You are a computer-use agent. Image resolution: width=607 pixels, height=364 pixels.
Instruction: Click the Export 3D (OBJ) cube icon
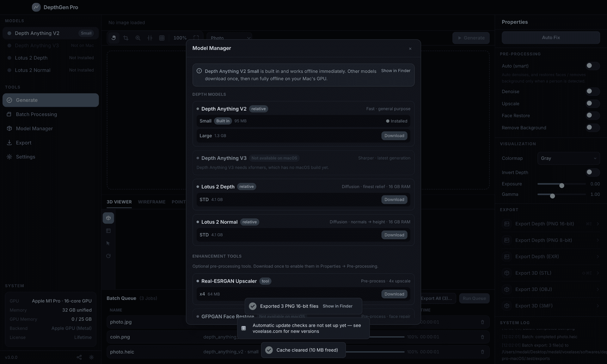(x=507, y=289)
